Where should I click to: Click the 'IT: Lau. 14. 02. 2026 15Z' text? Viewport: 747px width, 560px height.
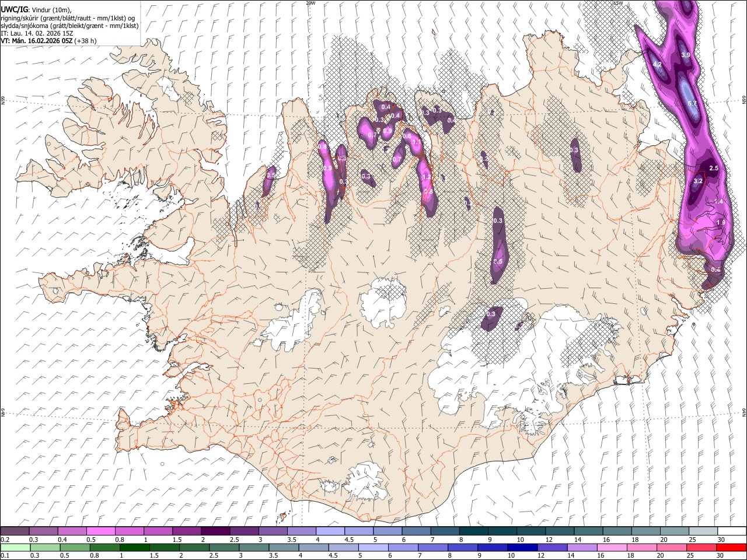point(37,33)
